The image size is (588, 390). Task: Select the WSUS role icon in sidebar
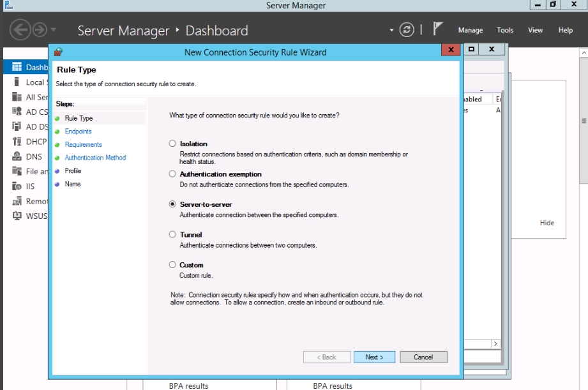(17, 216)
